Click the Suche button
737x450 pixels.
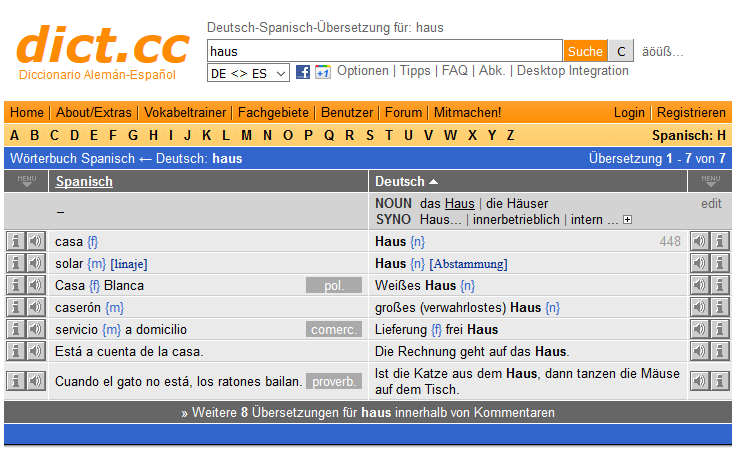[x=585, y=51]
